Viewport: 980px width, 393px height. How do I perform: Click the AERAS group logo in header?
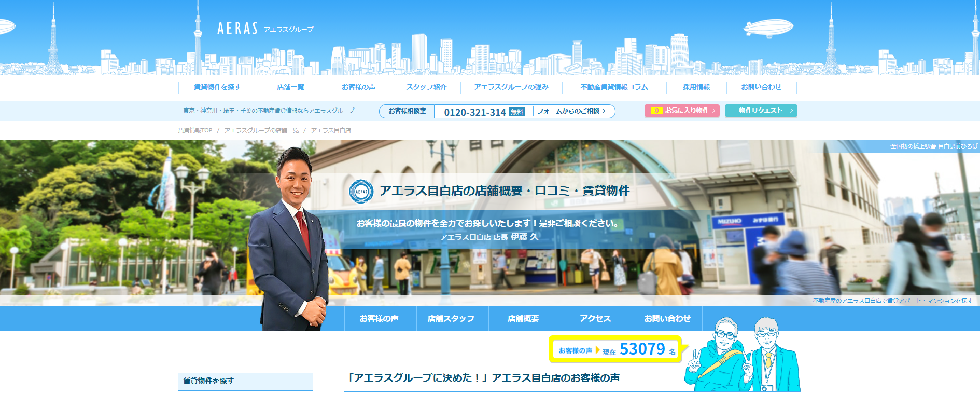pyautogui.click(x=265, y=29)
